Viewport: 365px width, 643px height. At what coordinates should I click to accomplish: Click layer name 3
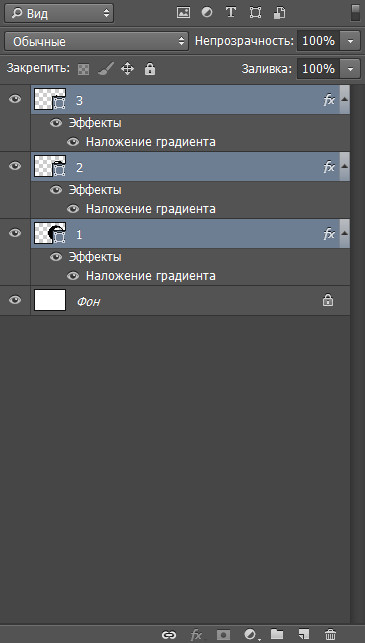pos(79,101)
